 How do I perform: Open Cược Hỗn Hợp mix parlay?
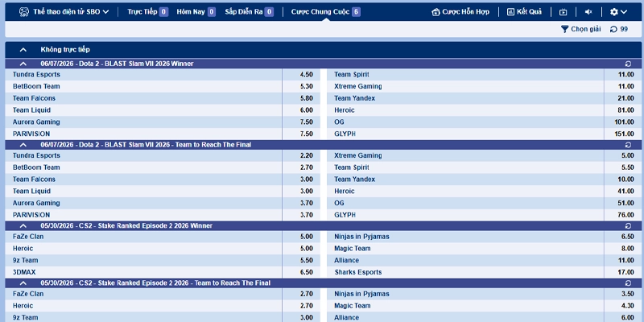click(460, 12)
